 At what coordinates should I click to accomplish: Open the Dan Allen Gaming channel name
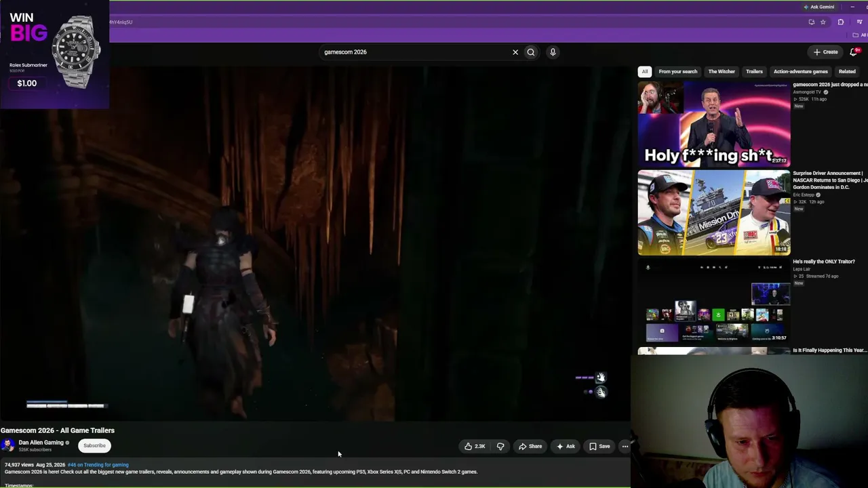(x=41, y=443)
